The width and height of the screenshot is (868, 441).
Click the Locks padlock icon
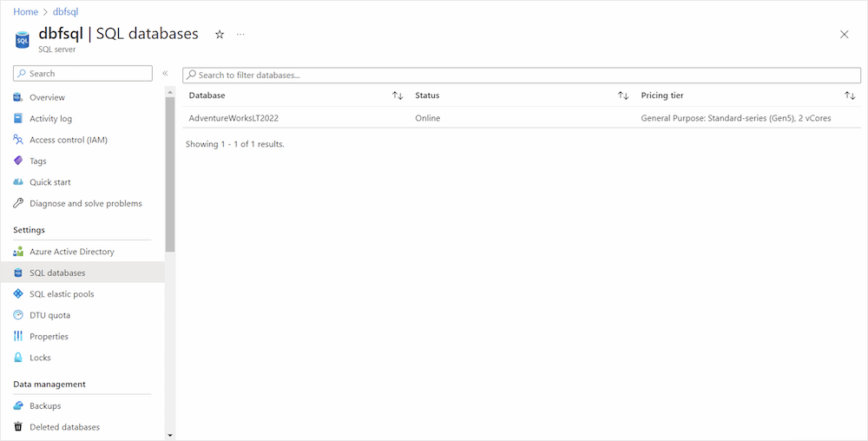[18, 358]
